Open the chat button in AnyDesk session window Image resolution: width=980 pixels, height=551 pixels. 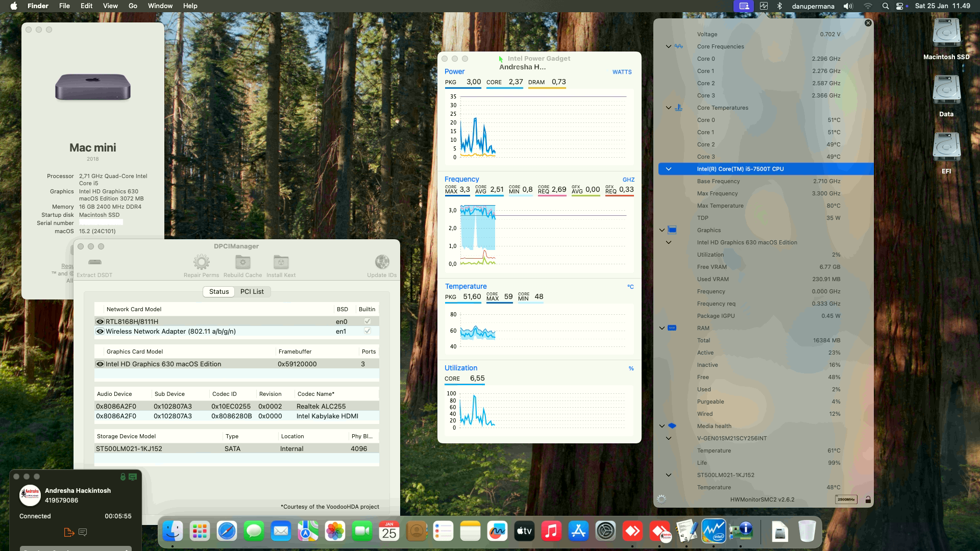tap(83, 532)
